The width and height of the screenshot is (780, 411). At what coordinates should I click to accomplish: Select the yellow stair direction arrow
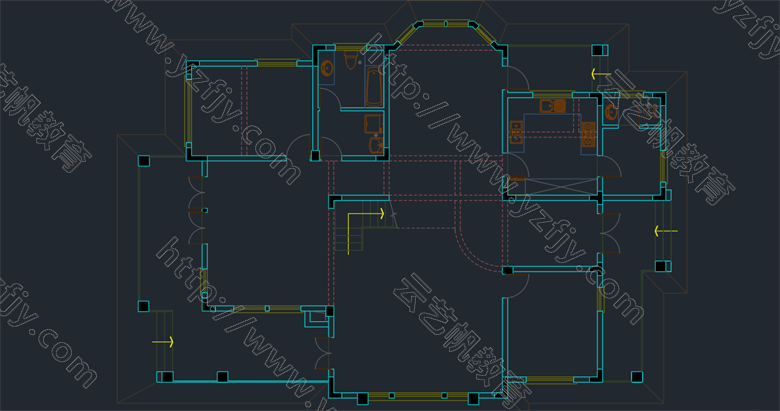point(366,233)
